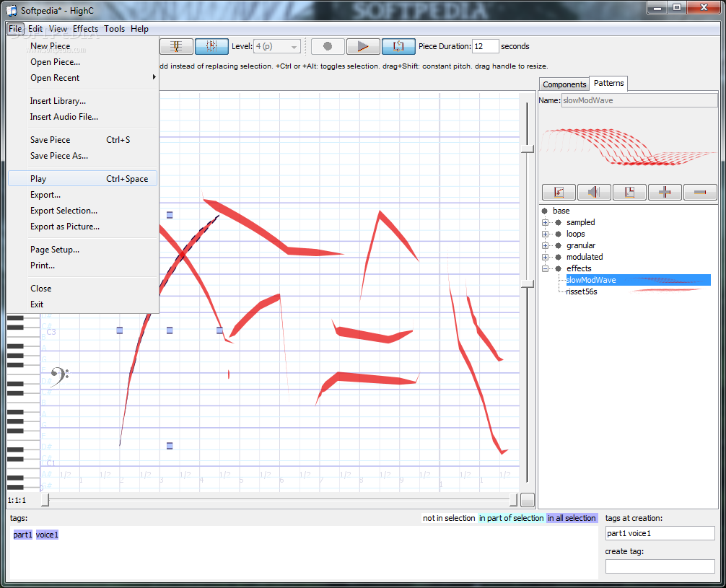Click the lower vertical slider handle
The height and width of the screenshot is (588, 726).
click(527, 284)
